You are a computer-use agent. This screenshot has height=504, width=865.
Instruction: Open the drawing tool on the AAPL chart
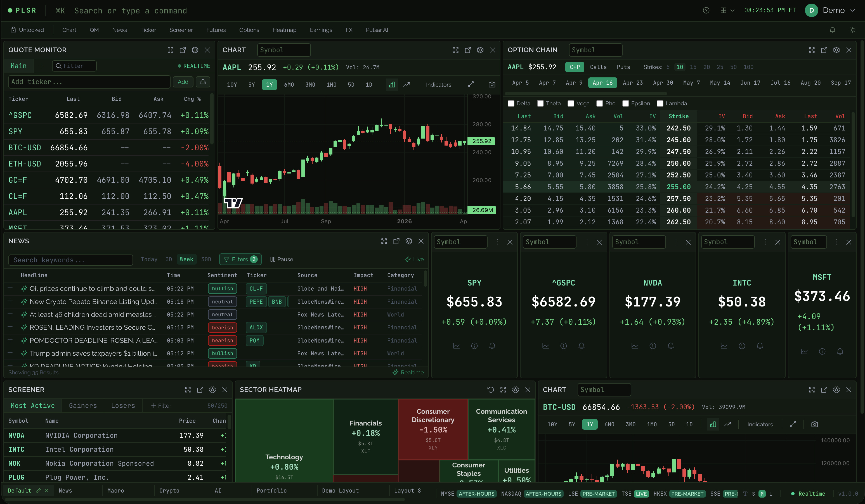[x=471, y=84]
